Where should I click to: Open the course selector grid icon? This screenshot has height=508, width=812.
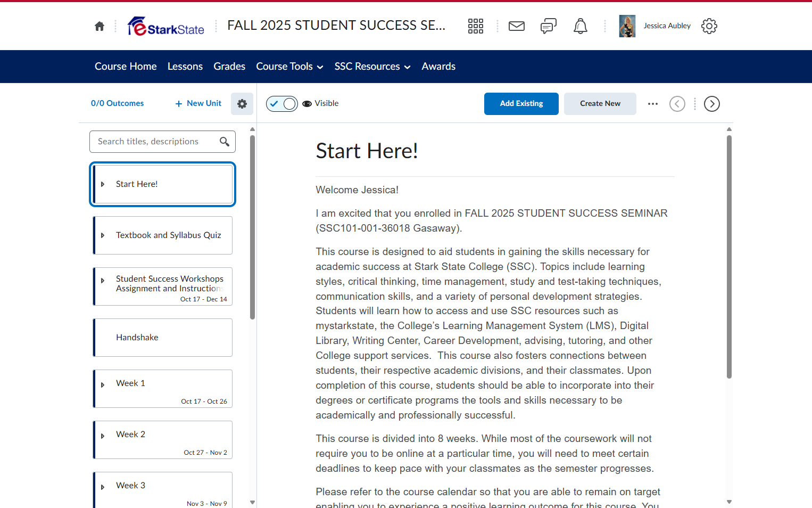[x=476, y=26]
